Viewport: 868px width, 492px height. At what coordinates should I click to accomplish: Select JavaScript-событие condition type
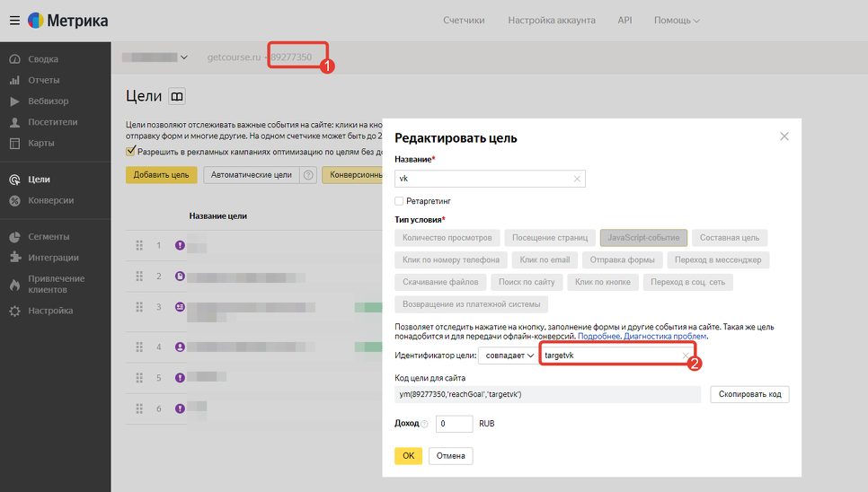(643, 238)
